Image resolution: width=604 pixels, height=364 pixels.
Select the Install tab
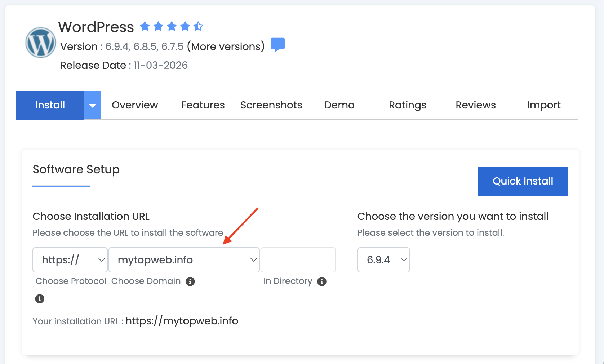50,105
